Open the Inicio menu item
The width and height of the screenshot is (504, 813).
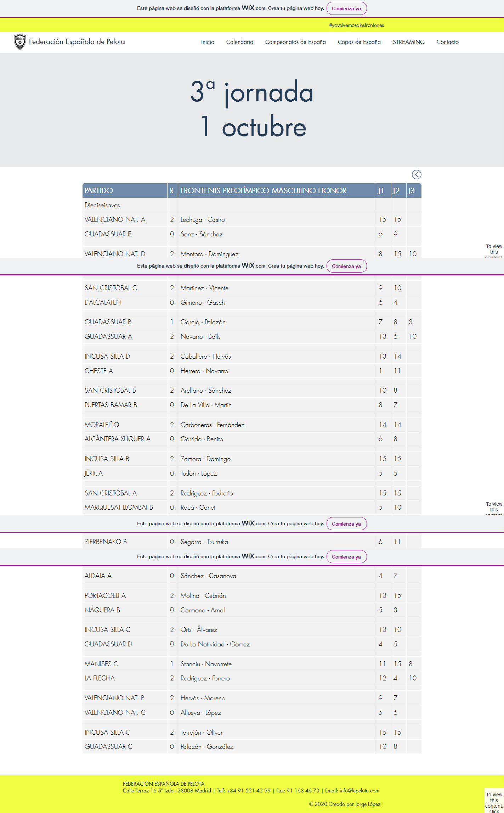click(208, 42)
